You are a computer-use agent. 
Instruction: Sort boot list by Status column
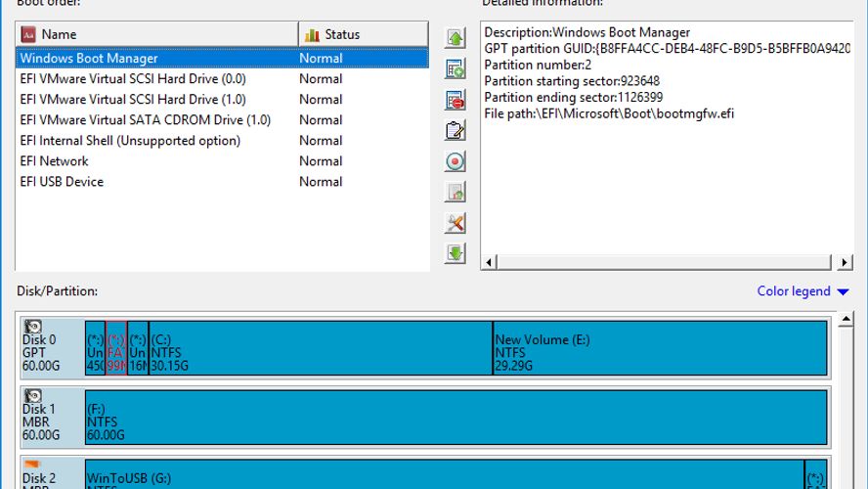[364, 34]
